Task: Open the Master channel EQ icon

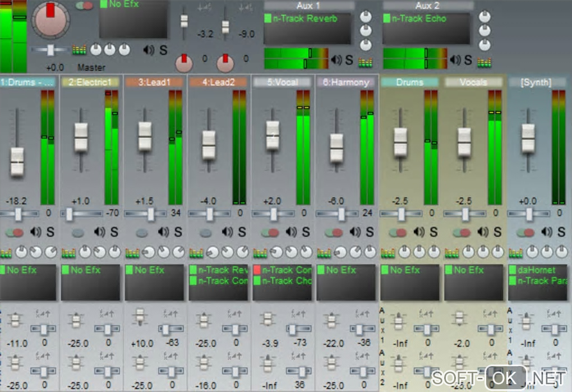Action: [x=79, y=50]
